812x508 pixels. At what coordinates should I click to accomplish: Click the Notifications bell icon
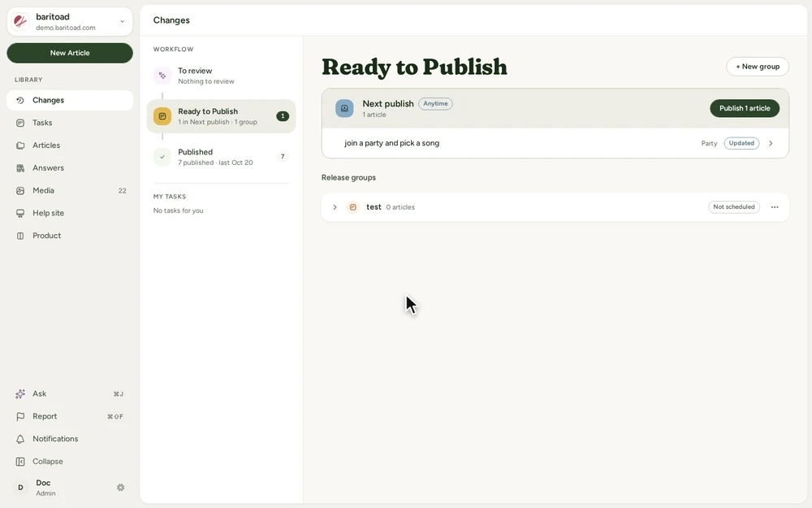tap(20, 439)
